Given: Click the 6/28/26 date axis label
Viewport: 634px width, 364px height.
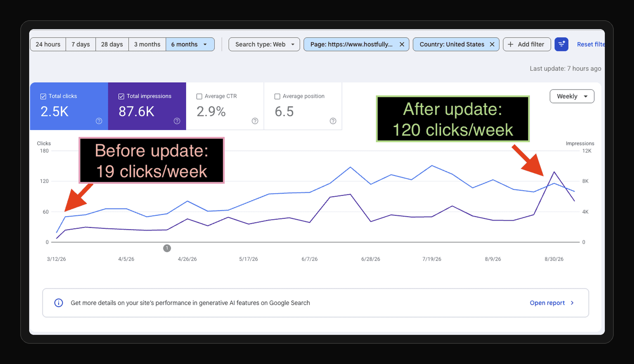Looking at the screenshot, I should pyautogui.click(x=371, y=259).
